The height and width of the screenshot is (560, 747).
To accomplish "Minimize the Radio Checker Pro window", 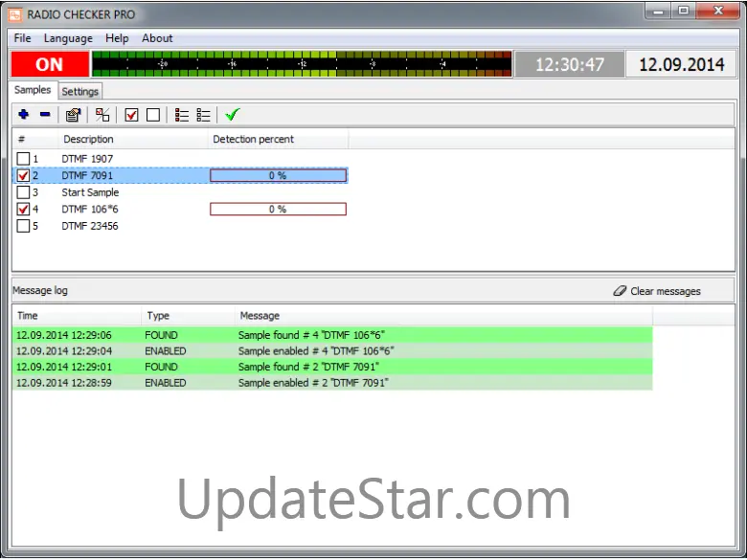I will [x=659, y=11].
